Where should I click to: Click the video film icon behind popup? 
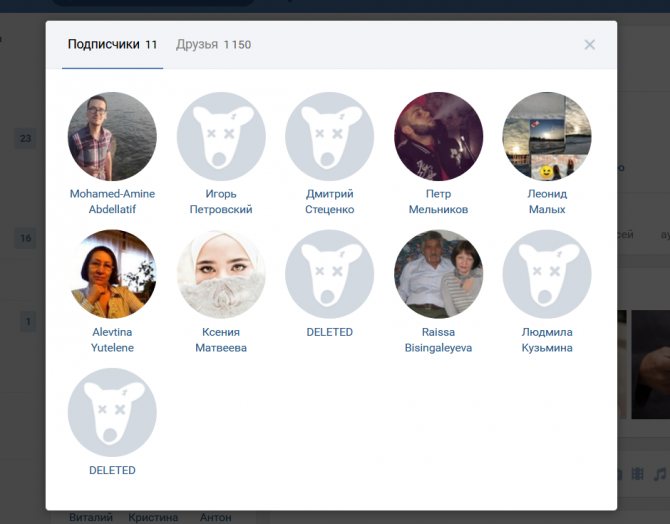pyautogui.click(x=638, y=474)
